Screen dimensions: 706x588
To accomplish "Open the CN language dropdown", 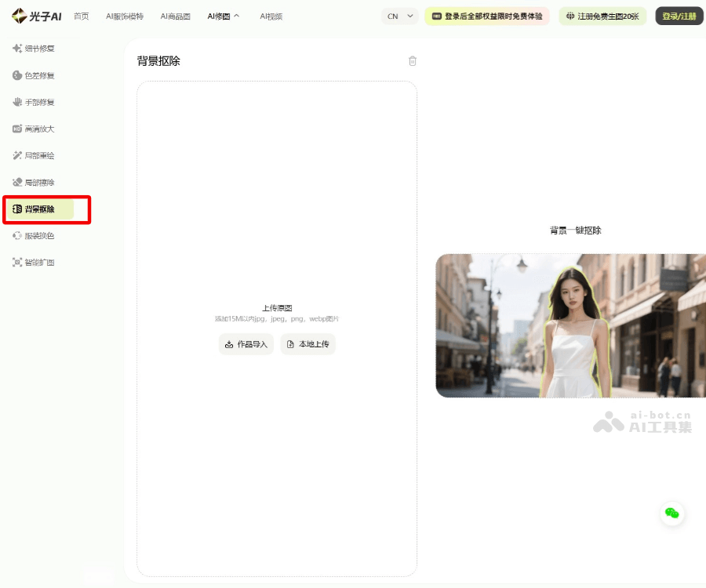I will pos(399,16).
